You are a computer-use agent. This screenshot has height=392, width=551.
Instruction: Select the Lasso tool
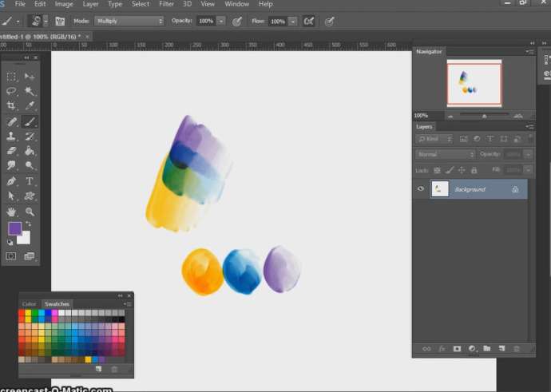click(12, 91)
